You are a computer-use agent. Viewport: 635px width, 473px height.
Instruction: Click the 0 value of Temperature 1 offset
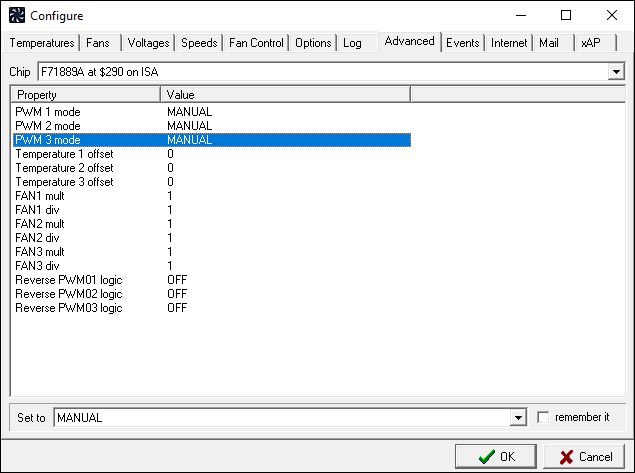pos(170,154)
